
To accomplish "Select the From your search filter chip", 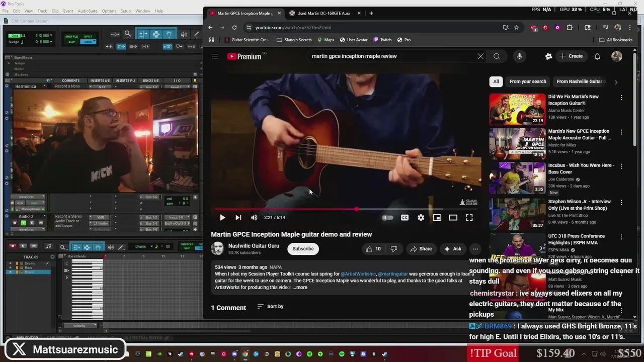I will (x=527, y=81).
